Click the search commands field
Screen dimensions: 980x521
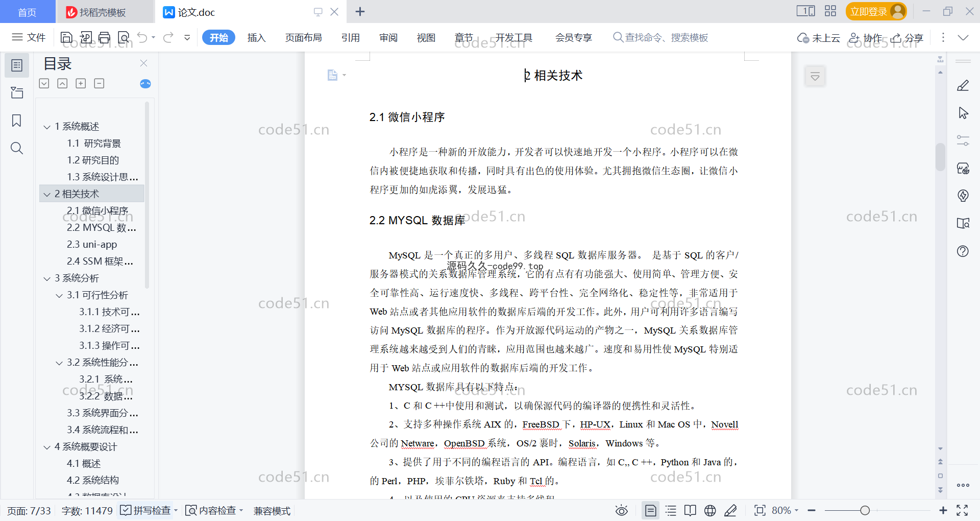660,37
